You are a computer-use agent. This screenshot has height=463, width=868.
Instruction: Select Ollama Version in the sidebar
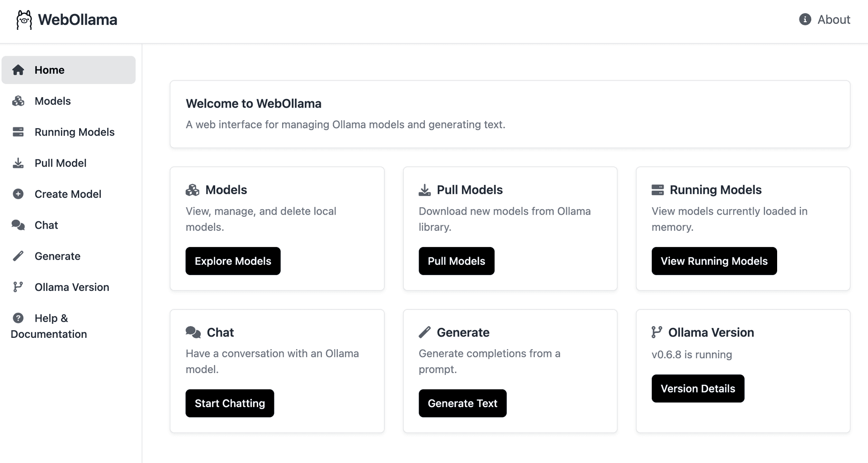[69, 287]
